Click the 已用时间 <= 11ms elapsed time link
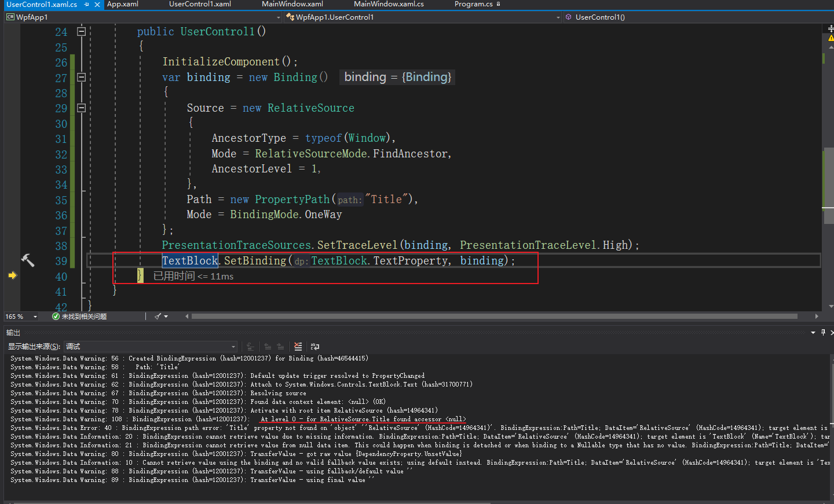Viewport: 834px width, 504px height. pyautogui.click(x=193, y=276)
